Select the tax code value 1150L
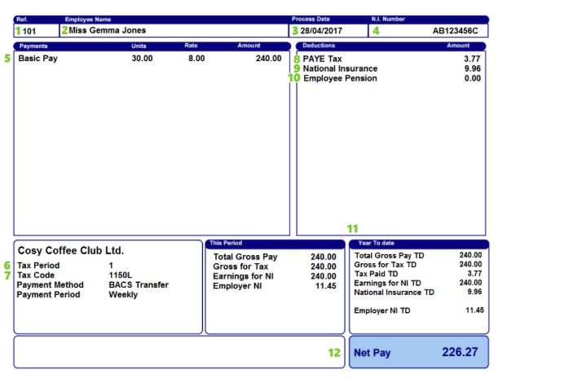The image size is (582, 392). (120, 275)
